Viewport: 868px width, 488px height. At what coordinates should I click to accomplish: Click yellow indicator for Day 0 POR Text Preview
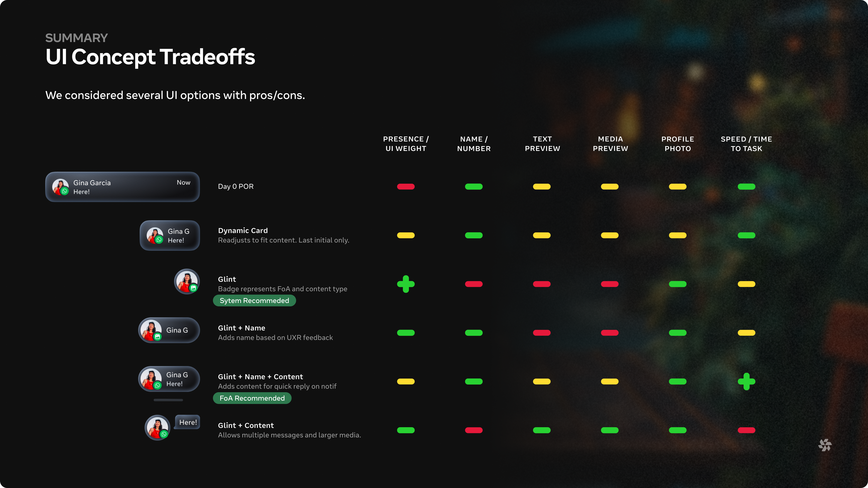pyautogui.click(x=542, y=187)
